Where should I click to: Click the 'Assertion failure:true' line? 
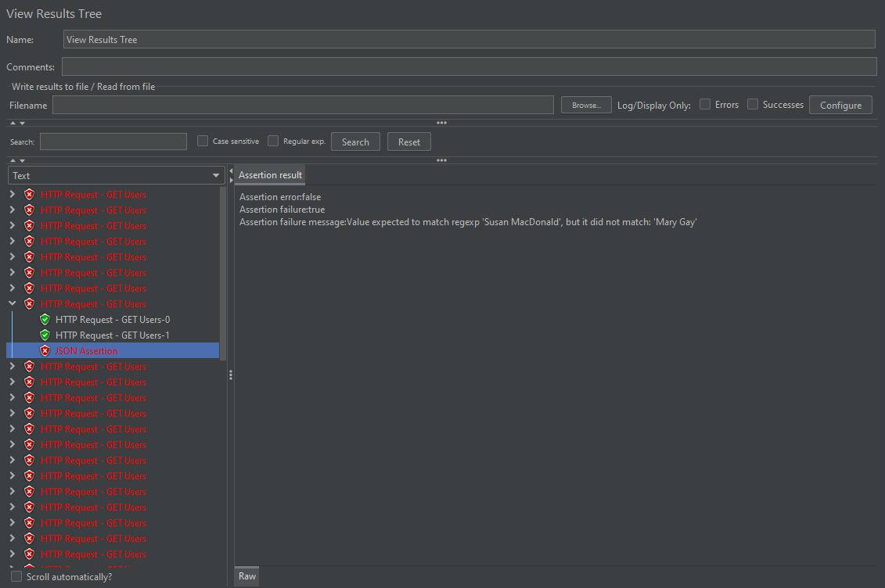point(282,210)
